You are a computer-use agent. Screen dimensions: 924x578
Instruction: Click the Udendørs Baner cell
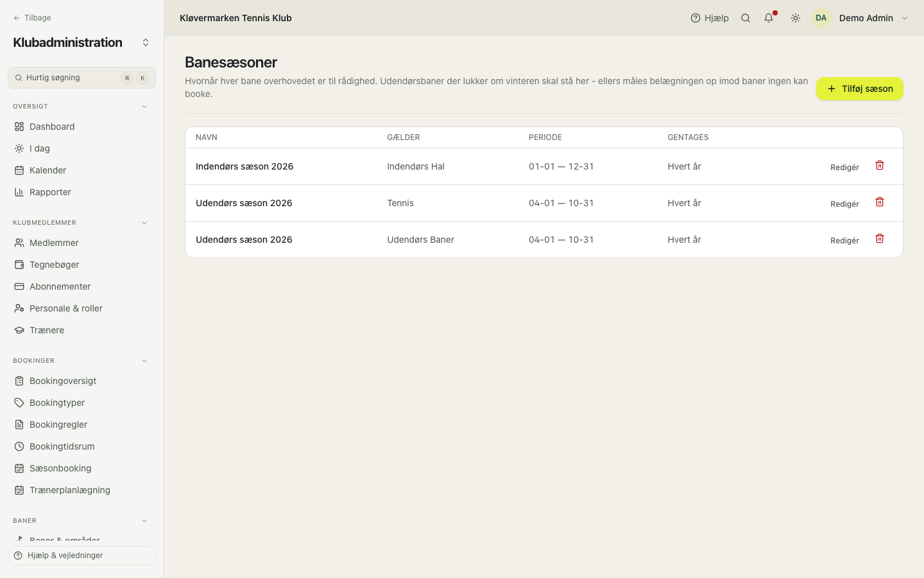pos(420,240)
